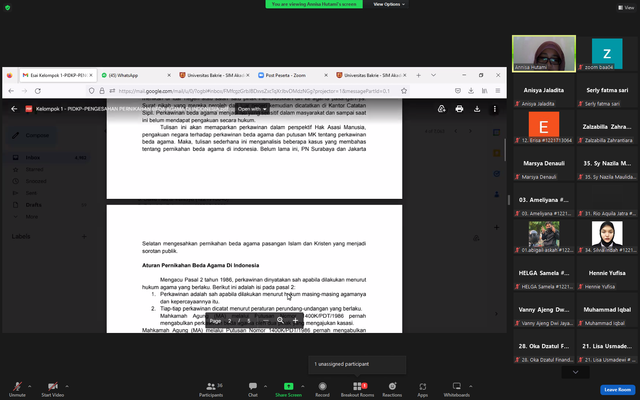This screenshot has width=640, height=400.
Task: Open the Drafts folder in Gmail
Action: [x=47, y=205]
